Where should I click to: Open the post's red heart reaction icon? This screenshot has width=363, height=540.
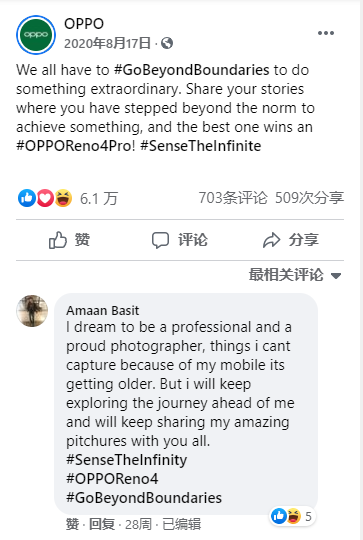click(45, 198)
